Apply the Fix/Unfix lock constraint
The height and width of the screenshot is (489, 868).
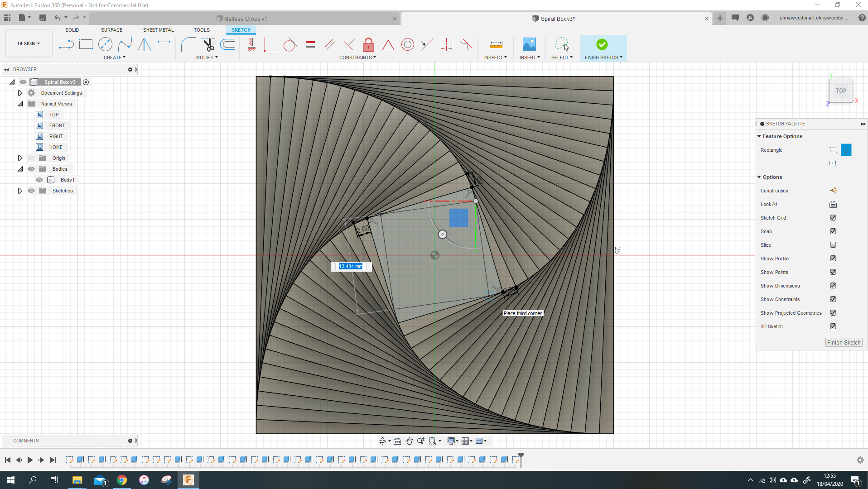point(368,44)
